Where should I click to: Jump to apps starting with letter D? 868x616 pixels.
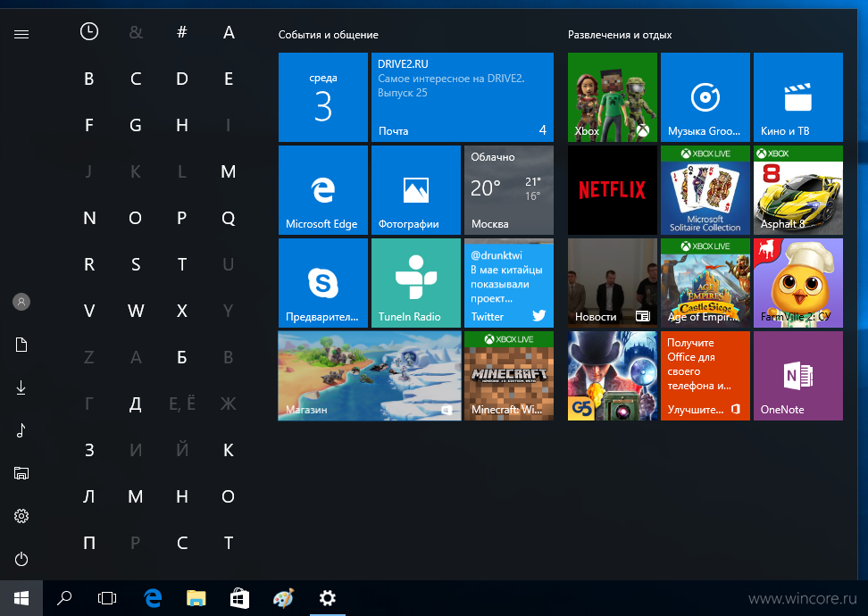click(181, 79)
